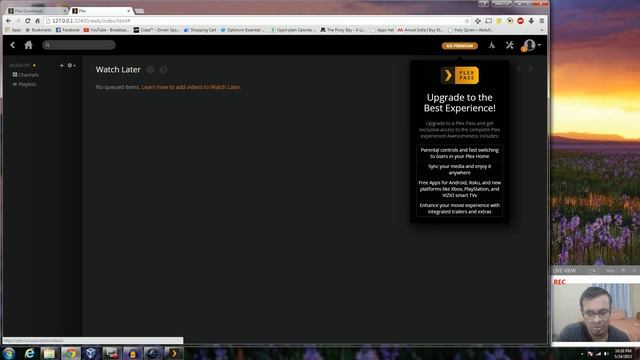Click the browser back button
This screenshot has height=360, width=640.
click(x=9, y=20)
